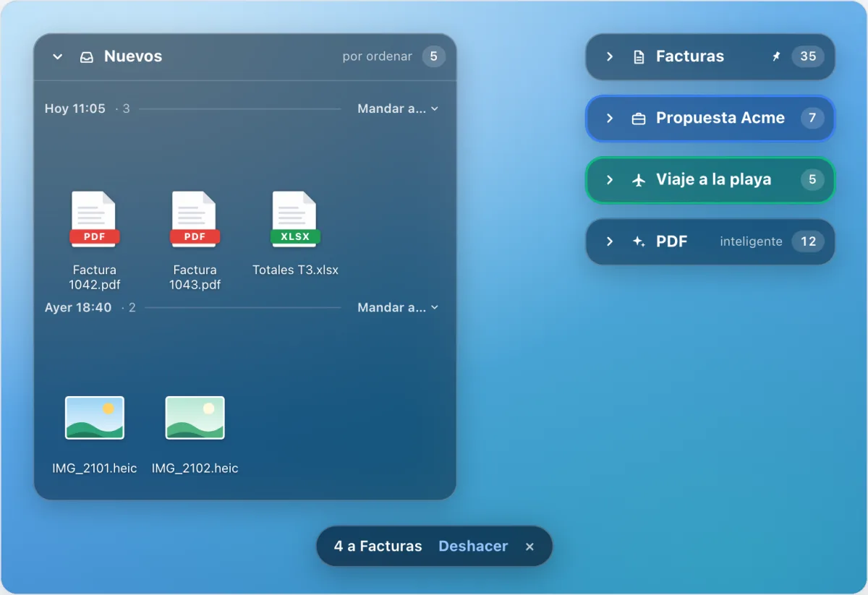Expand the Propuesta Acme stack chevron

(610, 119)
